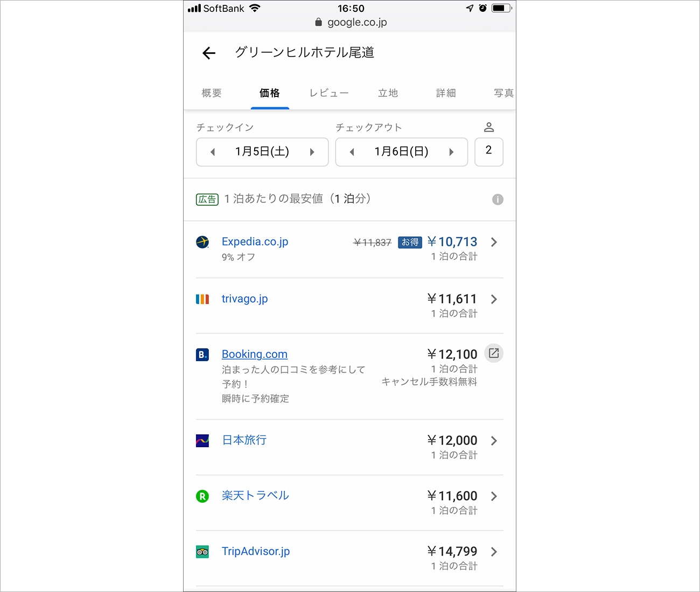Open the checkout date 1月6日(日)

[x=402, y=152]
